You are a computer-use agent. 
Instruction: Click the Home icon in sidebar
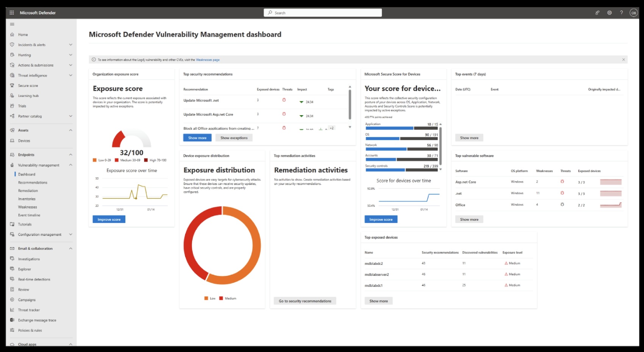[12, 34]
